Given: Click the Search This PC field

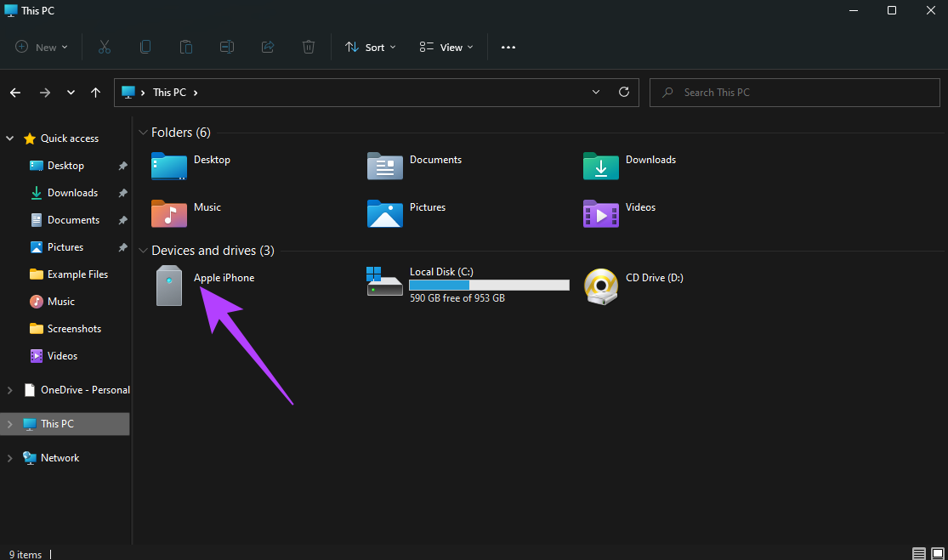Looking at the screenshot, I should [x=794, y=93].
